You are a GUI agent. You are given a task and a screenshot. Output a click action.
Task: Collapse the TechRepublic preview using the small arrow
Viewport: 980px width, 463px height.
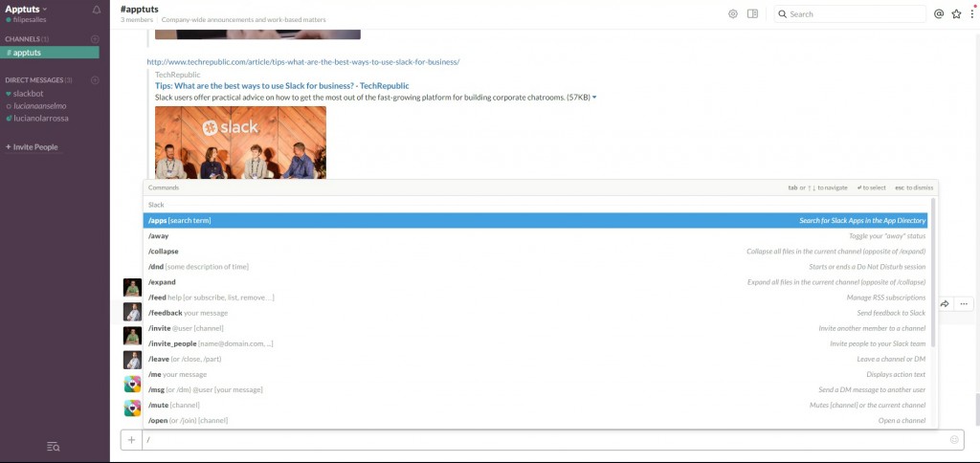click(x=593, y=98)
